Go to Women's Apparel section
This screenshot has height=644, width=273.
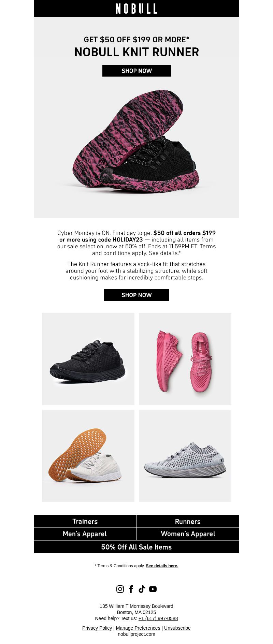188,534
